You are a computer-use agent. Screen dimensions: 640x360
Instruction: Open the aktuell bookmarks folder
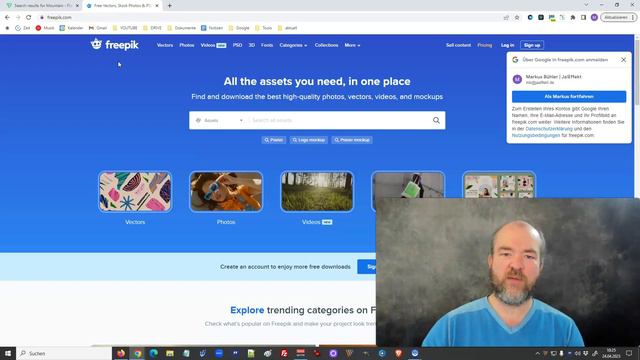click(287, 28)
